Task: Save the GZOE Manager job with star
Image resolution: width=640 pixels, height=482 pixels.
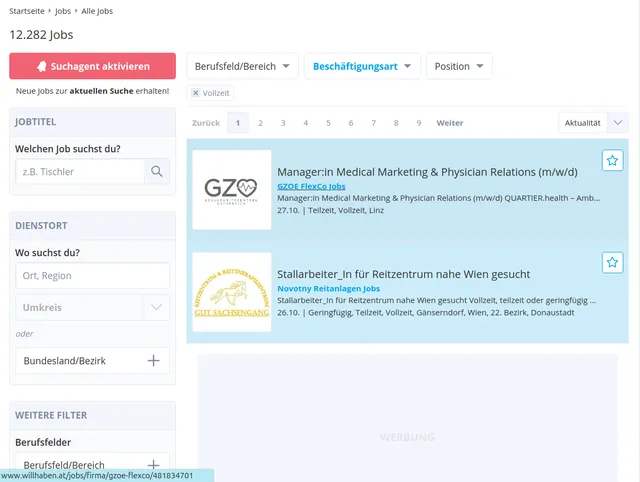Action: [x=612, y=160]
